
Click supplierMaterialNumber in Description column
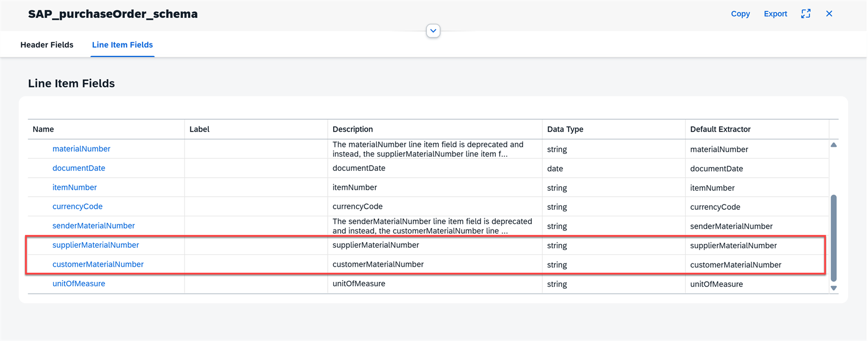(375, 245)
